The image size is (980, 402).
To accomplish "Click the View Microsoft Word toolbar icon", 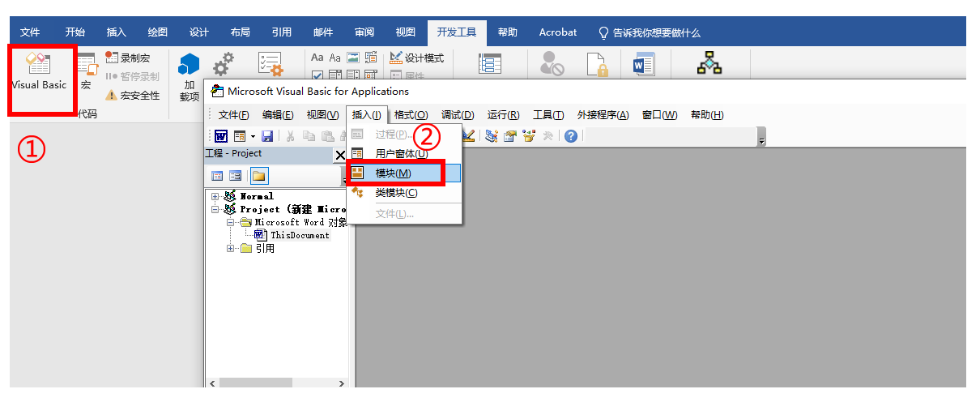I will 221,136.
